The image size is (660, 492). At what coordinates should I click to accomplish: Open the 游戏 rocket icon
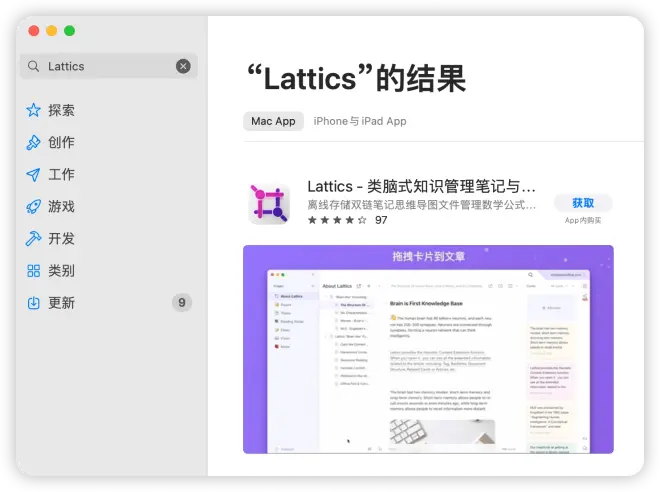tap(33, 207)
